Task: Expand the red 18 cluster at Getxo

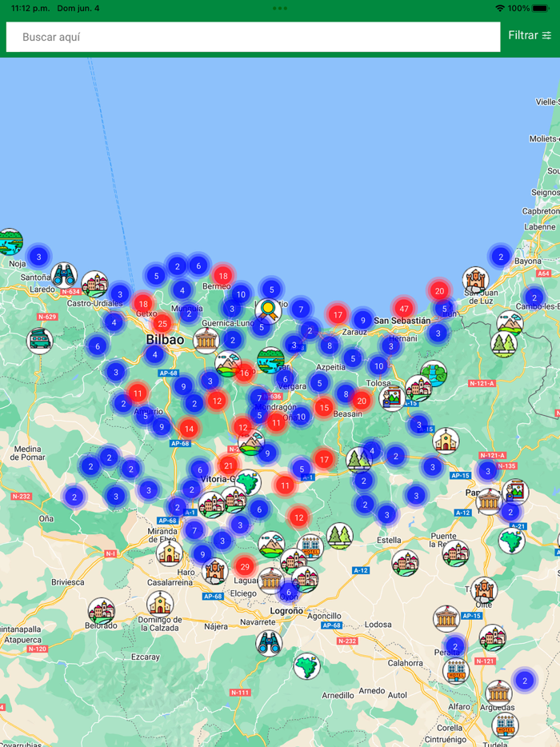Action: click(x=143, y=303)
